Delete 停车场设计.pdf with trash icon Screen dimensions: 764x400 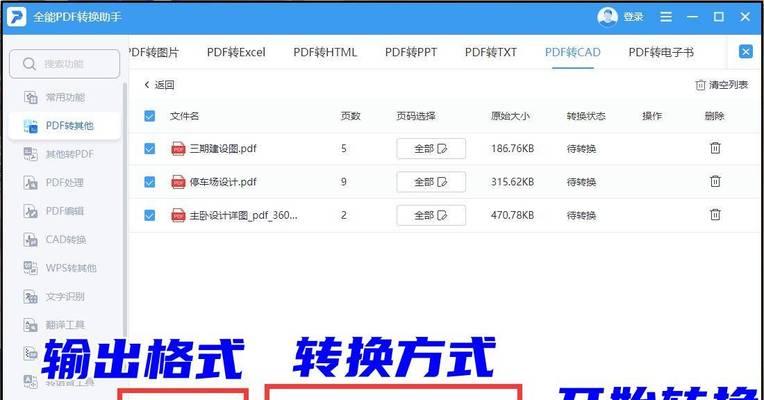click(x=715, y=181)
